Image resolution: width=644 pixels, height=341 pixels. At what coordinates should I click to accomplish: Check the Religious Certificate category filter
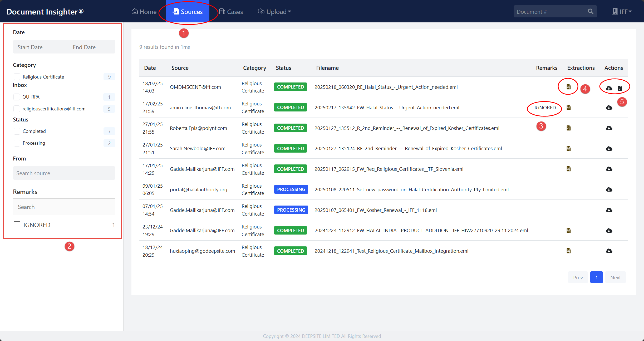17,77
